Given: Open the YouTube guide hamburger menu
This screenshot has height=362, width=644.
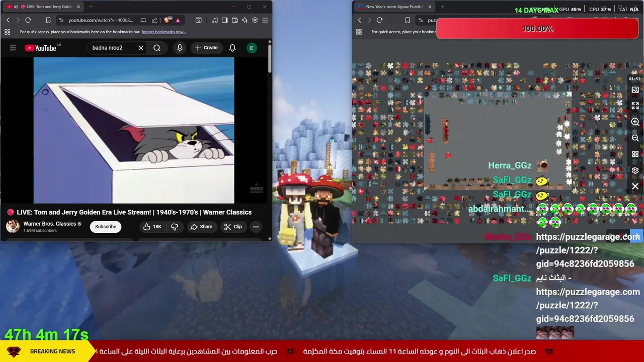Looking at the screenshot, I should point(13,48).
